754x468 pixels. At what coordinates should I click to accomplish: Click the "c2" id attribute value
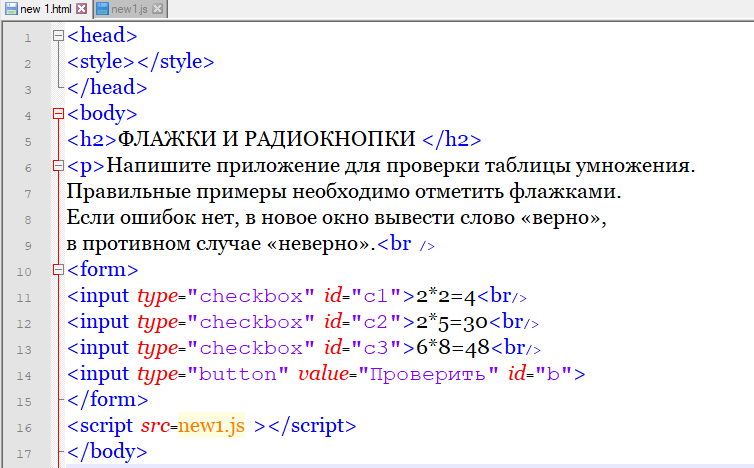tap(374, 322)
